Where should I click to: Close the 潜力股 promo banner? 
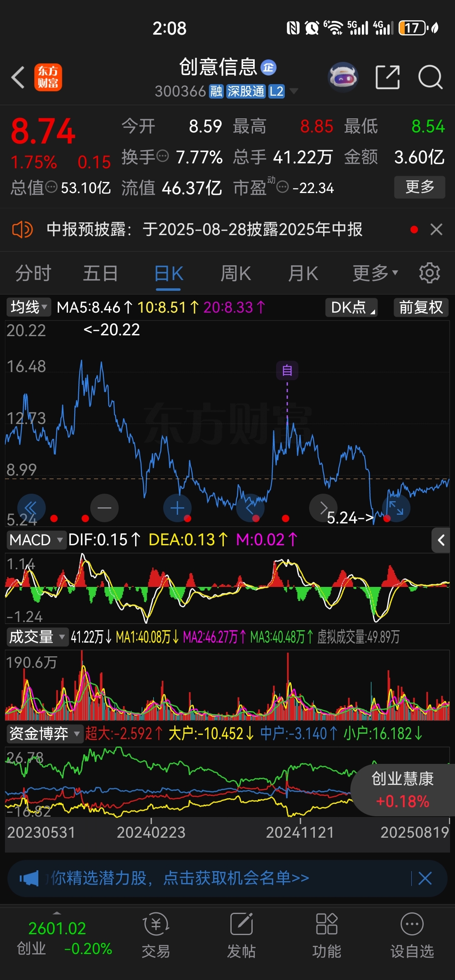(425, 878)
